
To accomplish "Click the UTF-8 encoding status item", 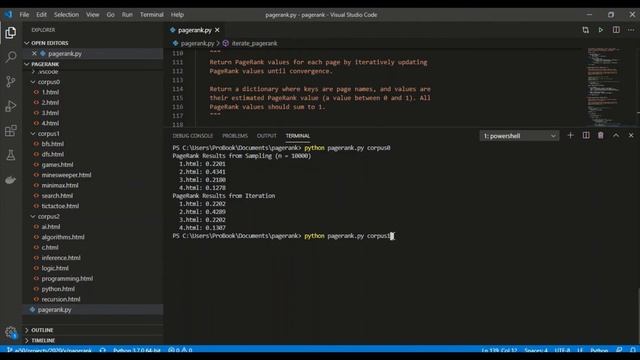I will click(562, 350).
